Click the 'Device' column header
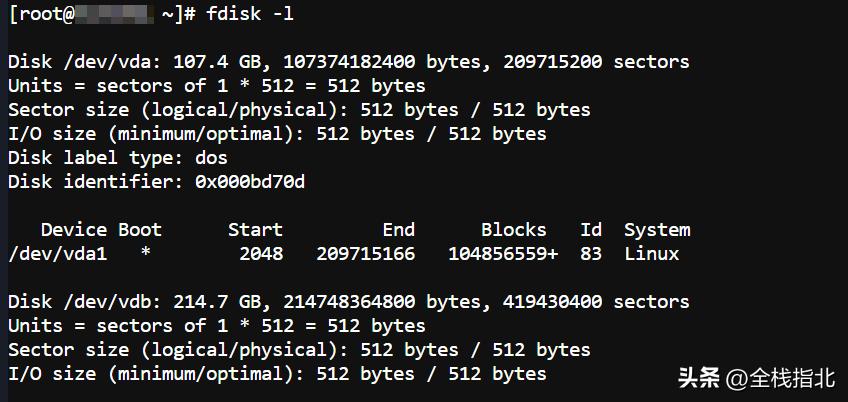 [74, 230]
